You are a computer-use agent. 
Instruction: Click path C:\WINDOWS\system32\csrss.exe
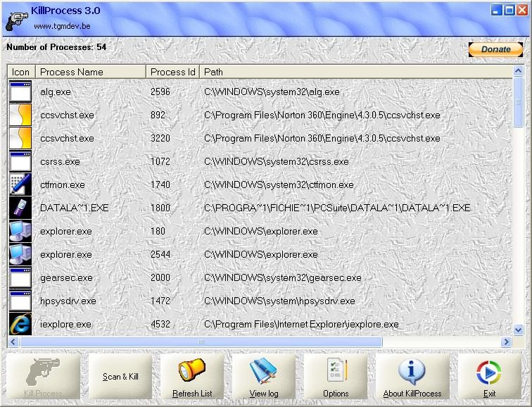click(277, 161)
